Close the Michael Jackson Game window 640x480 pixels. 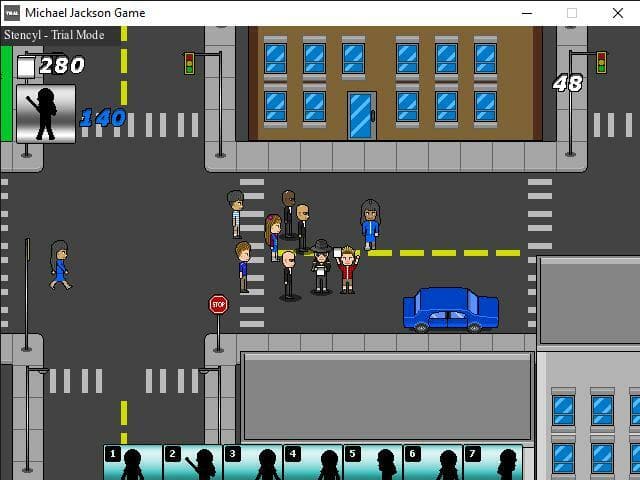pyautogui.click(x=618, y=13)
